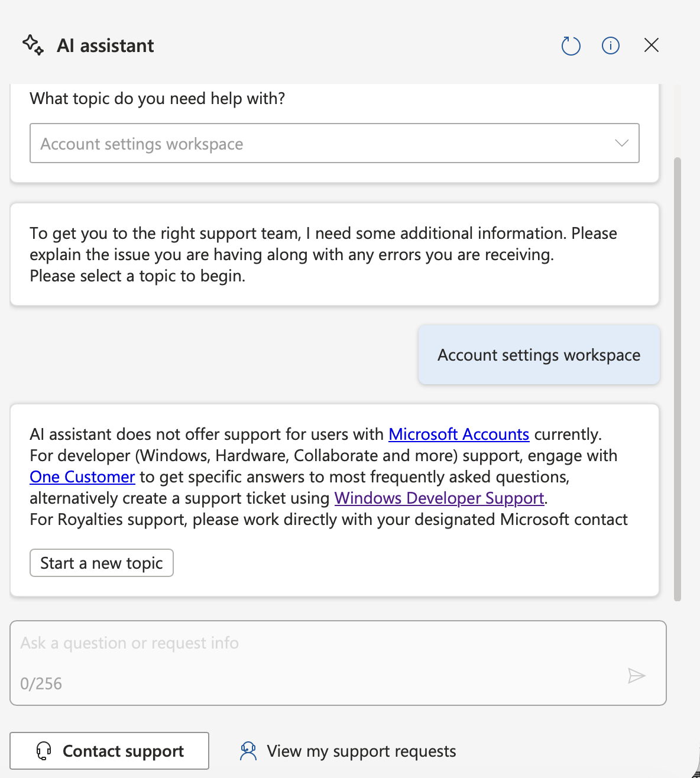
Task: Open the info icon in the header
Action: pos(610,46)
